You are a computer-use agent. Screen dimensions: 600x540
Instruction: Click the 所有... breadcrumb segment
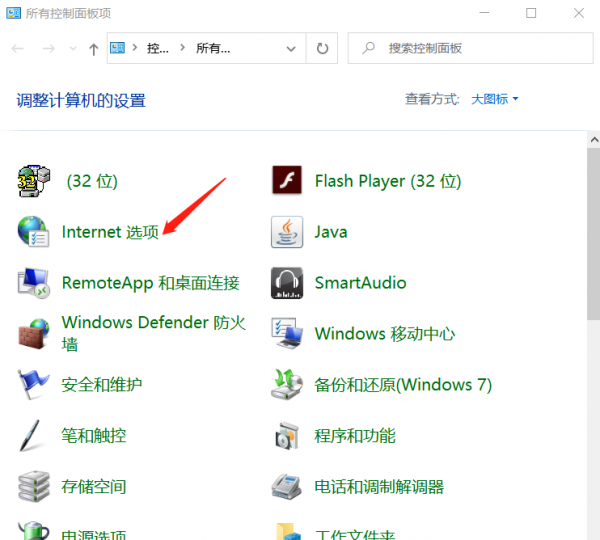(213, 48)
